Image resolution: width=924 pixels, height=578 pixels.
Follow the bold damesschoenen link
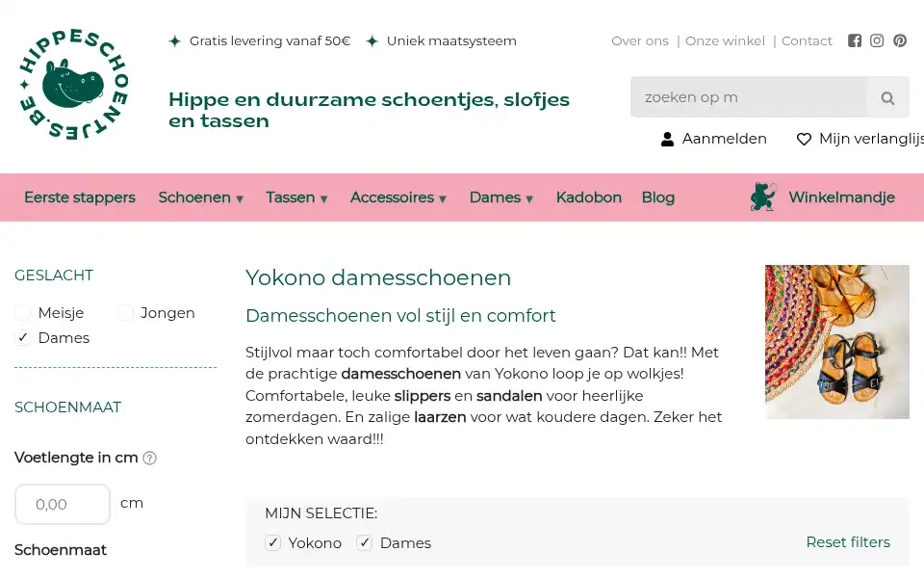400,374
